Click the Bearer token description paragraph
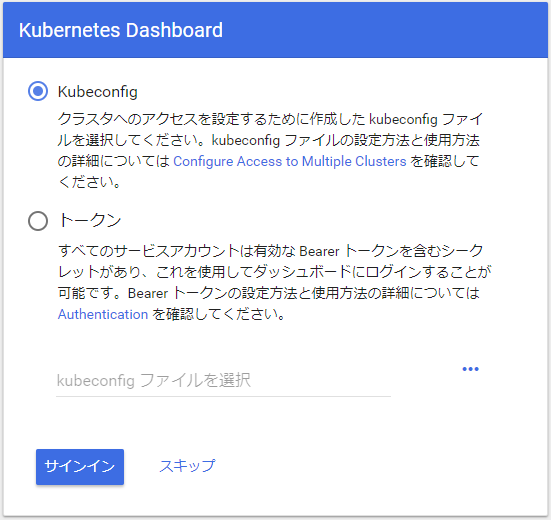The height and width of the screenshot is (520, 551). pyautogui.click(x=274, y=282)
